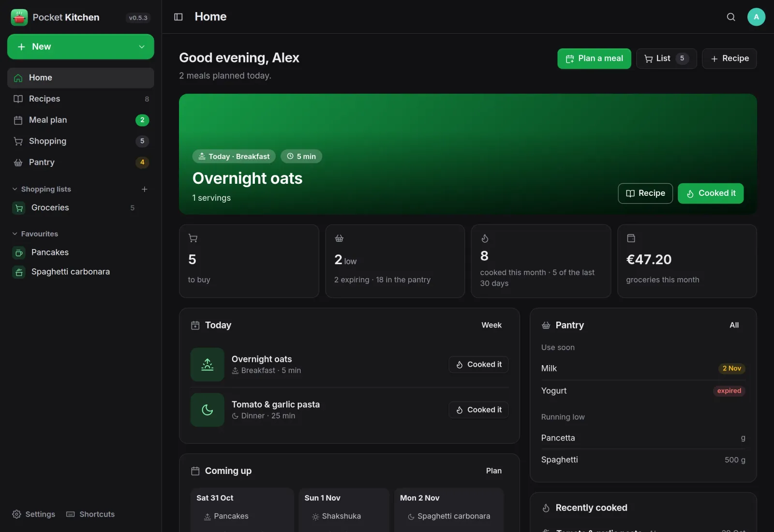The width and height of the screenshot is (774, 532).
Task: Open the Plan link in Coming up
Action: tap(493, 471)
